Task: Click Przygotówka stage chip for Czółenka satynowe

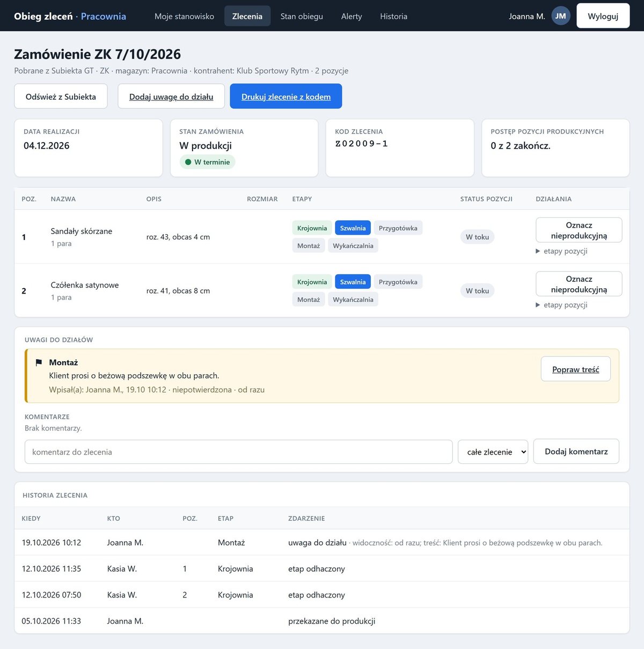Action: pos(398,282)
